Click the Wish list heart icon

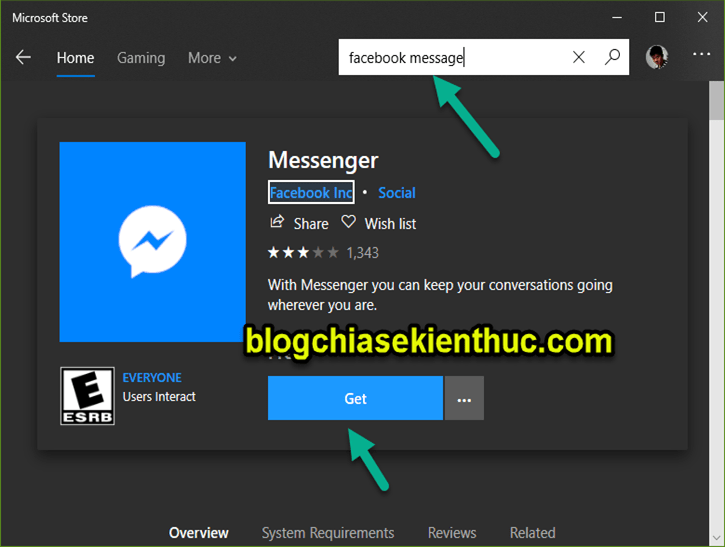click(349, 222)
